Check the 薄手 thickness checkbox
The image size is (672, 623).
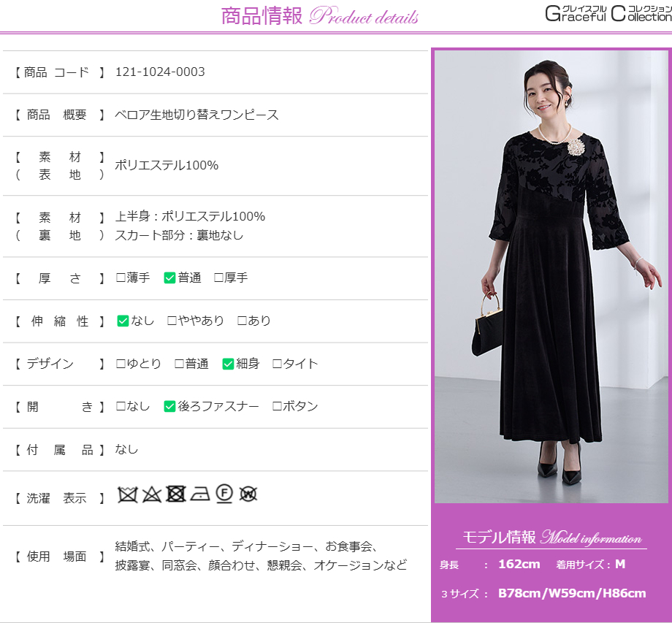[x=121, y=278]
